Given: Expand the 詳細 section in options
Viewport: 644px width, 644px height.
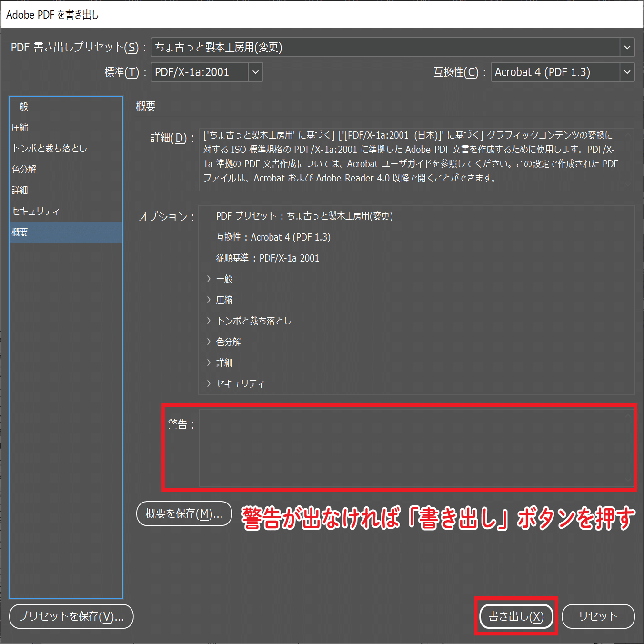Looking at the screenshot, I should [209, 363].
